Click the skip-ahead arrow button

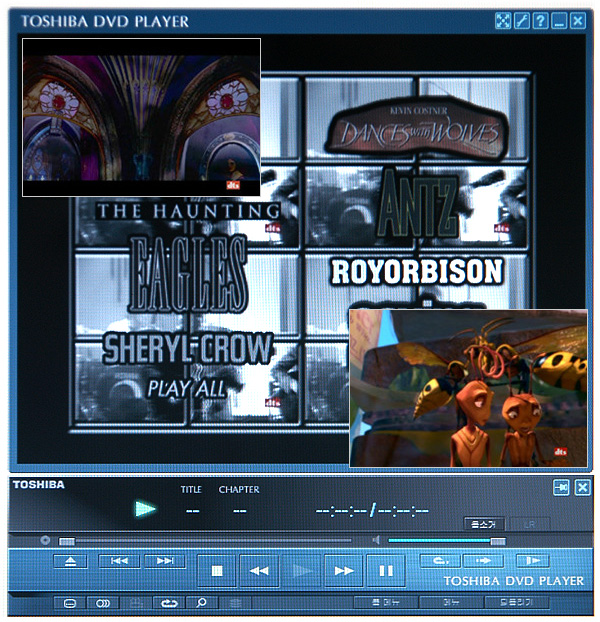[x=483, y=561]
